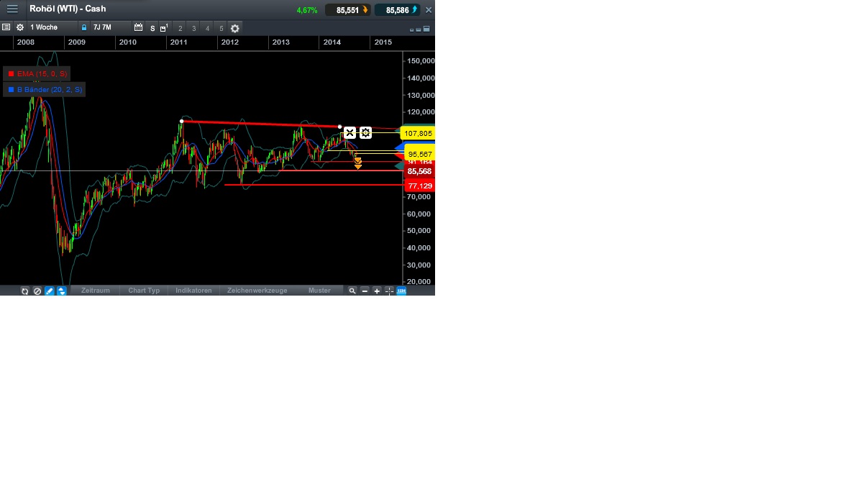Toggle the hide drawings icon
This screenshot has width=868, height=502.
tap(37, 291)
